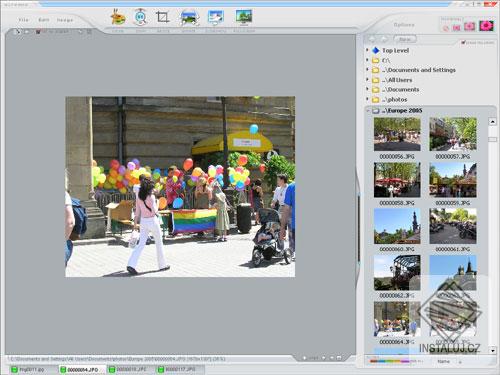The image size is (500, 375).
Task: Click the thumbnail list scroll-down arrow
Action: point(493,350)
